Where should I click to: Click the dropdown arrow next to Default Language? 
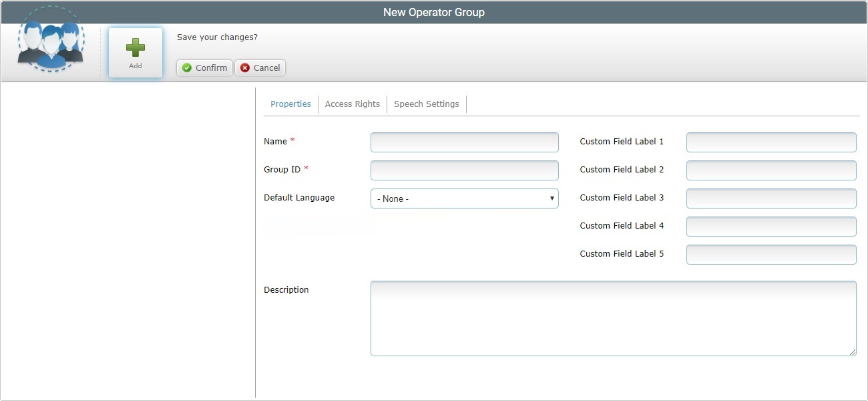pyautogui.click(x=552, y=198)
